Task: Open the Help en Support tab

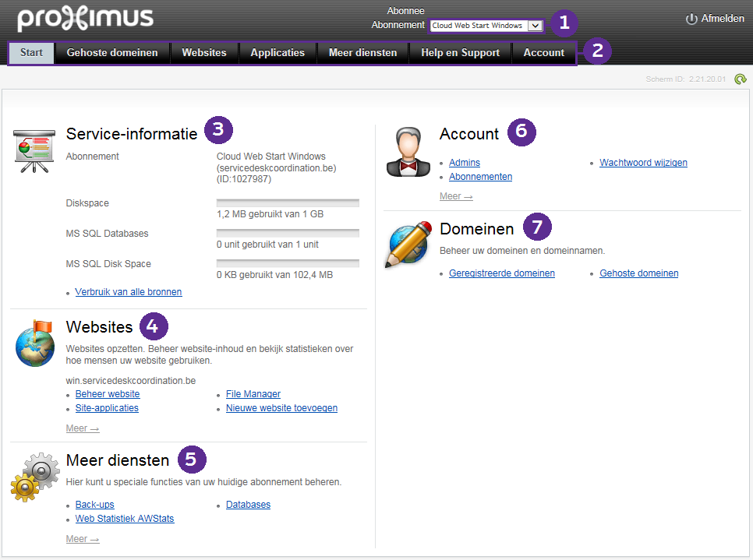Action: tap(460, 53)
